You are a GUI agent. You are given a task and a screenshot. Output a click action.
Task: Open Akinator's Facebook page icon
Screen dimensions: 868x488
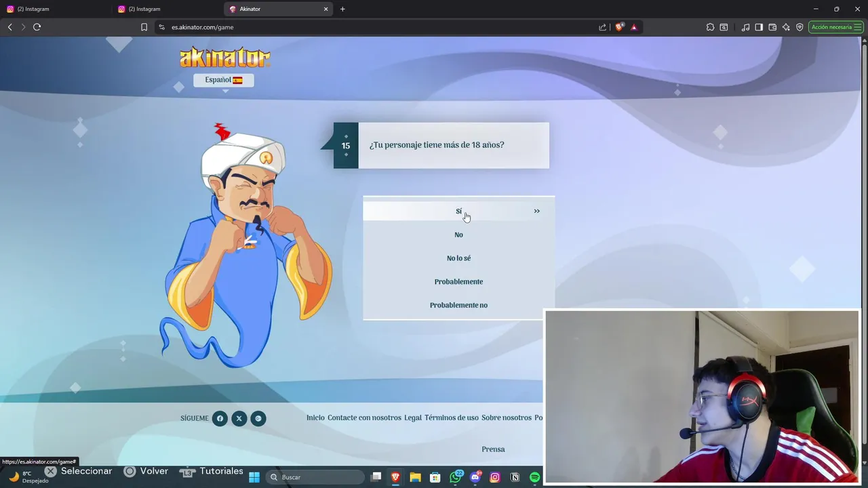220,418
